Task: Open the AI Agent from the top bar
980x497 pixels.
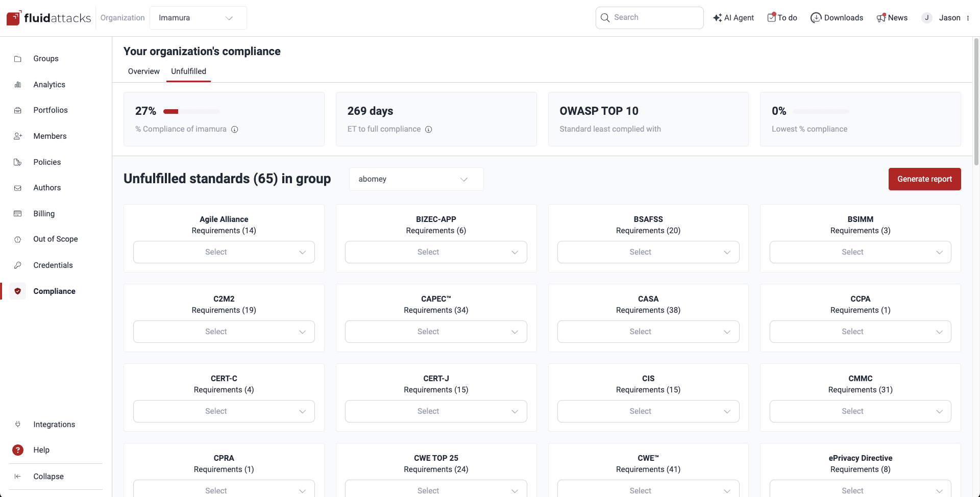Action: tap(733, 17)
